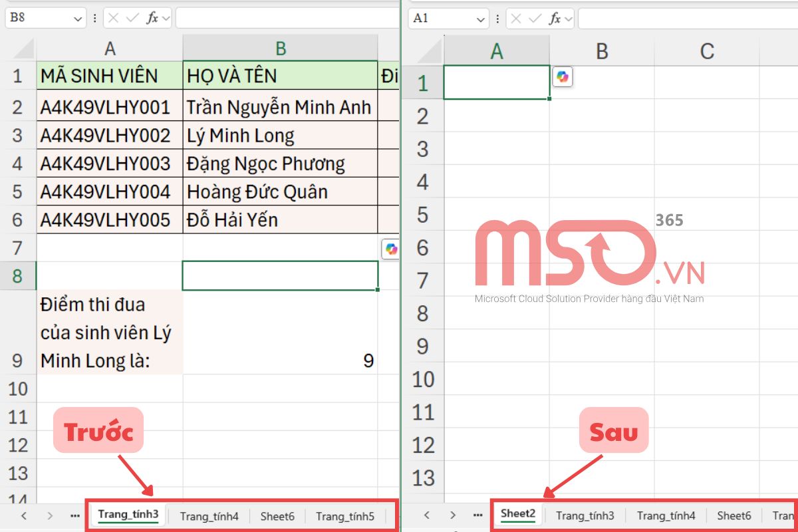Click selected empty cell A1 in right workbook
Screen dimensions: 798x532
point(497,82)
